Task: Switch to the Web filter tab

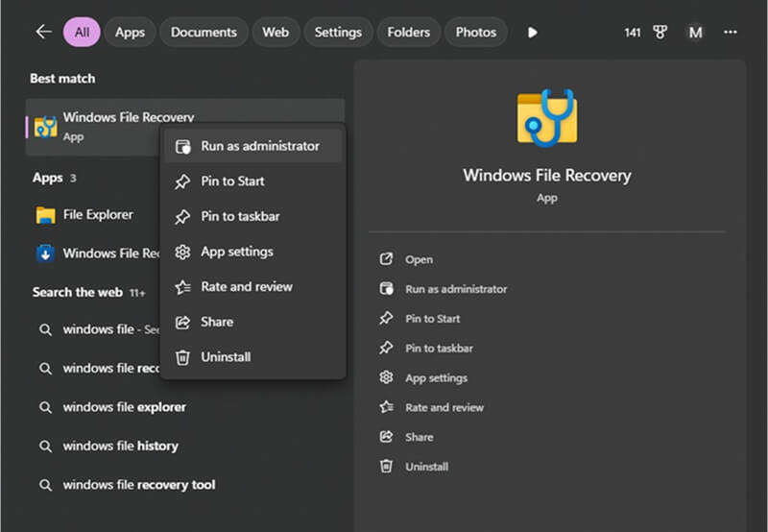Action: coord(276,33)
